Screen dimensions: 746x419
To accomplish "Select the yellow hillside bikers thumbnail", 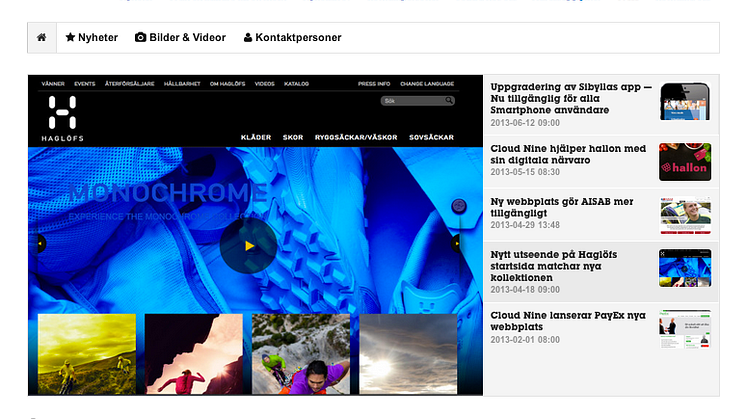I will [x=87, y=354].
